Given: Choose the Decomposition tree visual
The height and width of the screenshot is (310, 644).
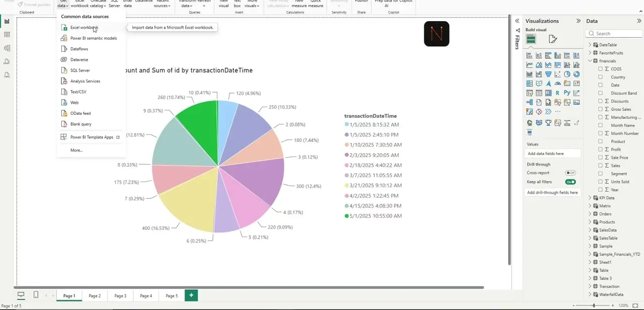Looking at the screenshot, I should click(x=529, y=102).
